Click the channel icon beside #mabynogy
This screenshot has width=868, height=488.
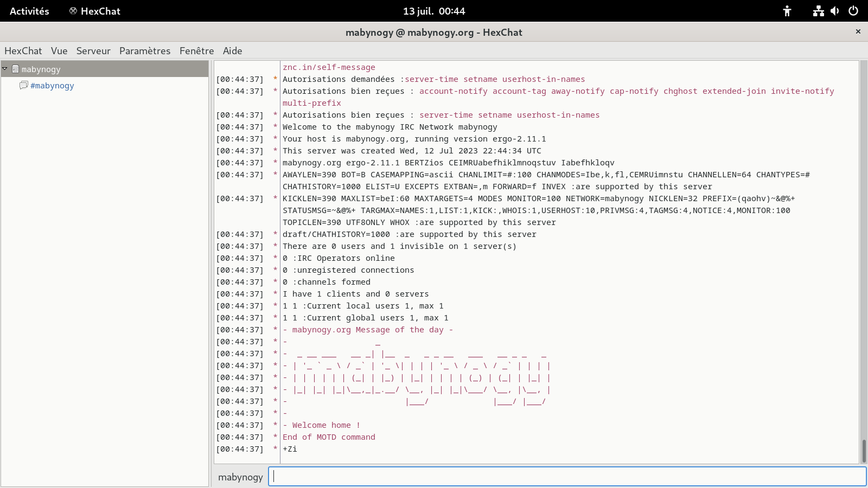pos(24,85)
